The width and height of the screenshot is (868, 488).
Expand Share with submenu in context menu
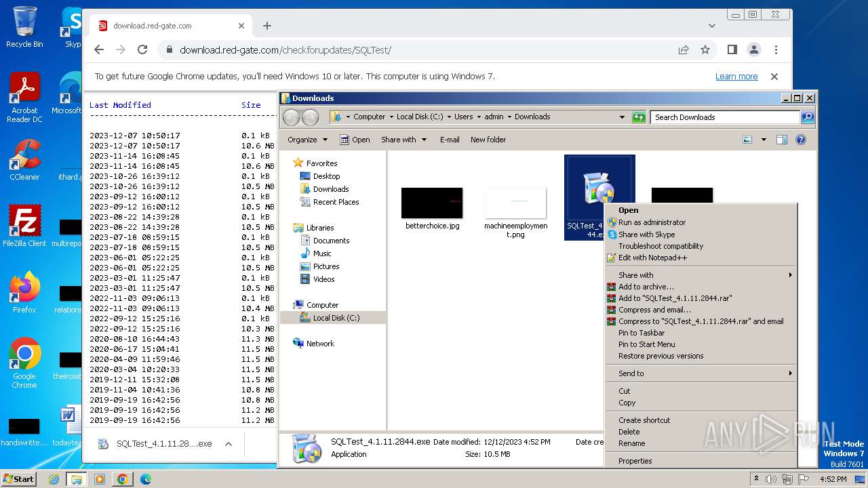701,275
